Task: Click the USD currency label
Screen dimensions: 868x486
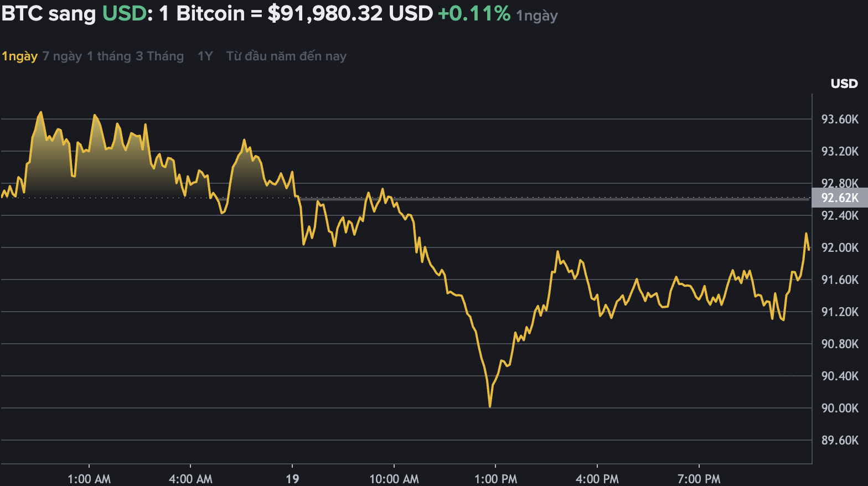Action: [126, 13]
